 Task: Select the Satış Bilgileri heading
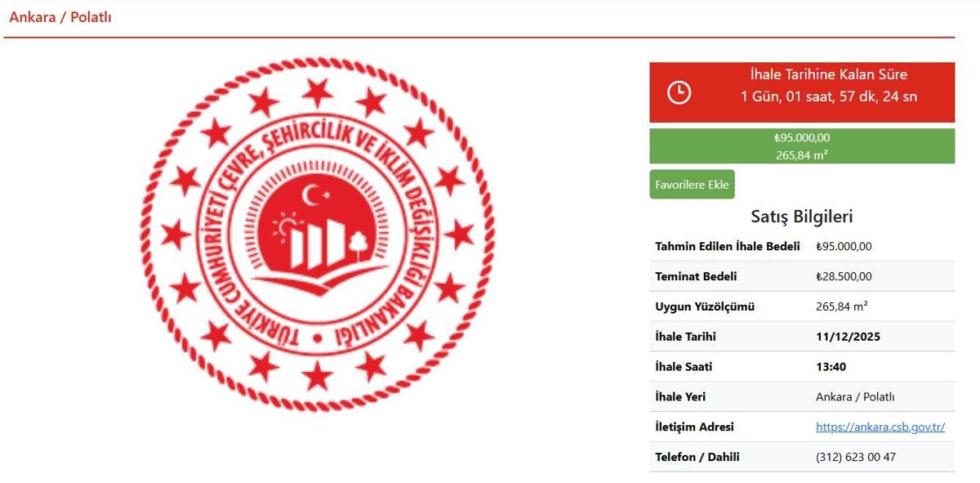(x=802, y=217)
